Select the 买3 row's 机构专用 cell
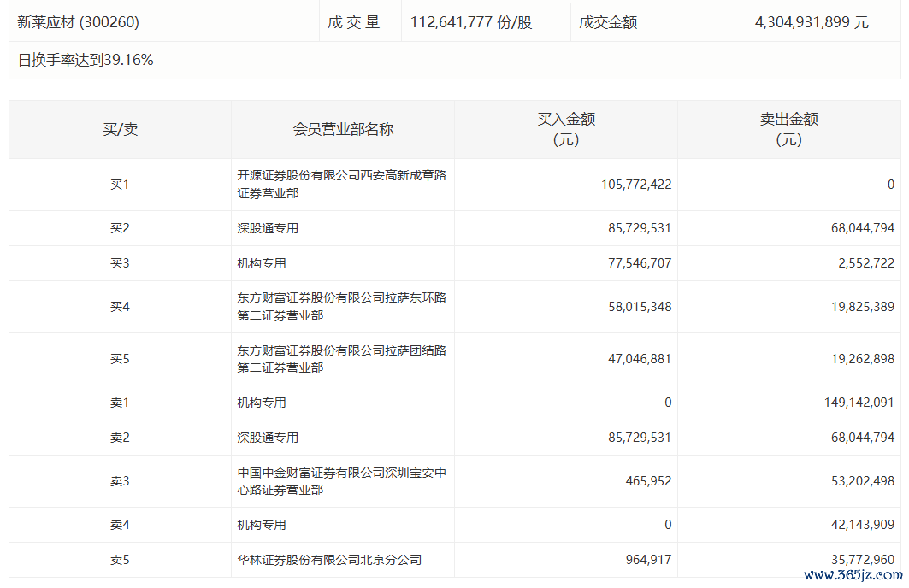Image resolution: width=909 pixels, height=588 pixels. [262, 263]
